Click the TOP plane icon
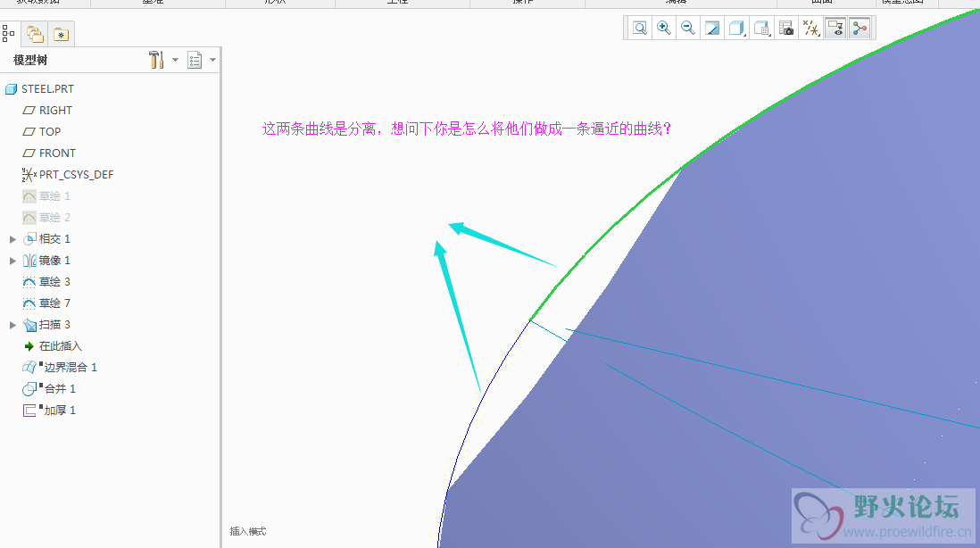The image size is (980, 548). [x=29, y=132]
